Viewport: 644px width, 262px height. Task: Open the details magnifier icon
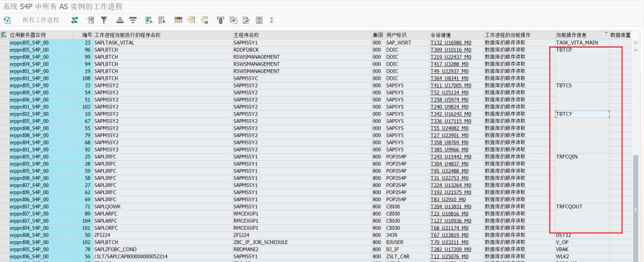pos(91,20)
